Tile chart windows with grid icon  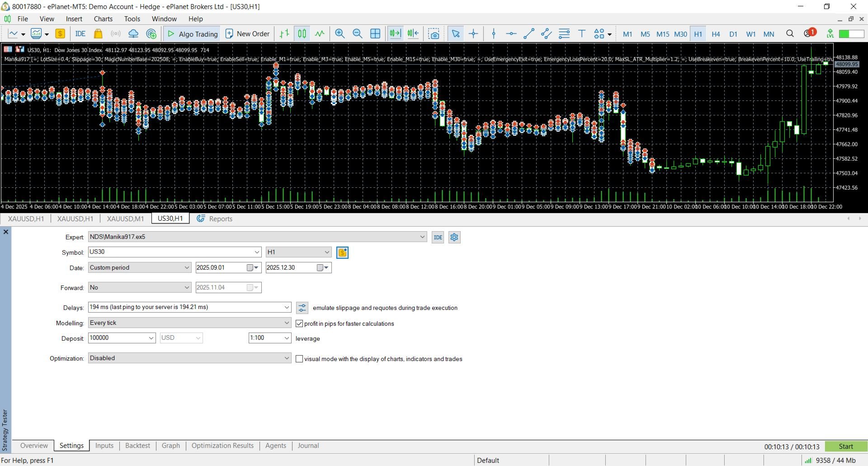(x=375, y=34)
